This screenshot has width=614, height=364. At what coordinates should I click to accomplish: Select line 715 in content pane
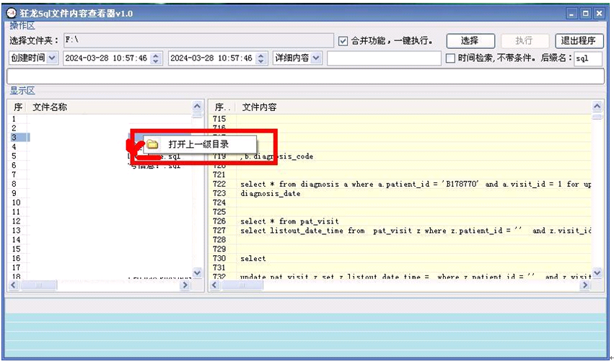[x=401, y=119]
